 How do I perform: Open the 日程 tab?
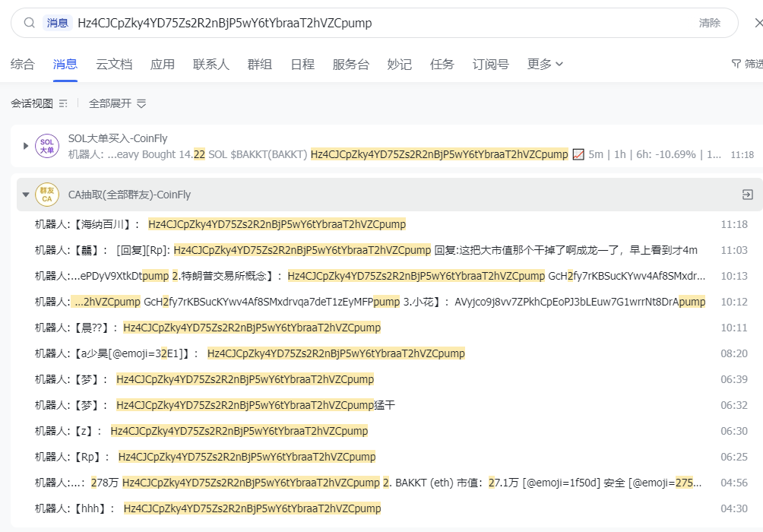click(302, 65)
